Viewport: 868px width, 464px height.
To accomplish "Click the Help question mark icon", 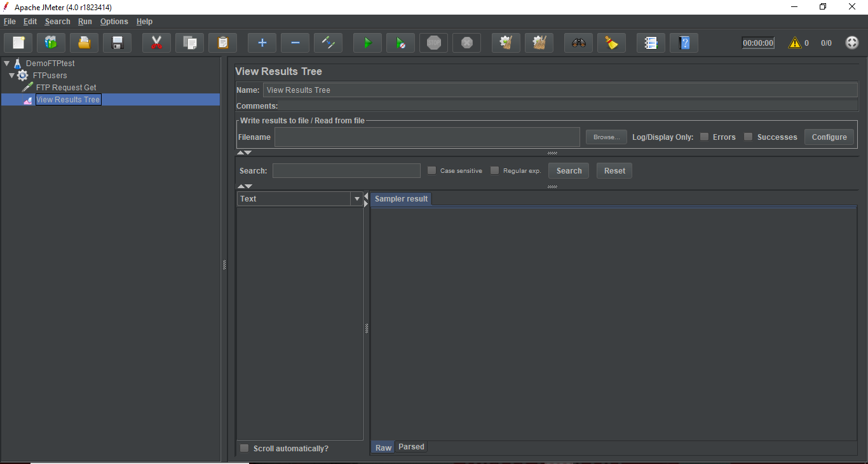I will tap(684, 43).
